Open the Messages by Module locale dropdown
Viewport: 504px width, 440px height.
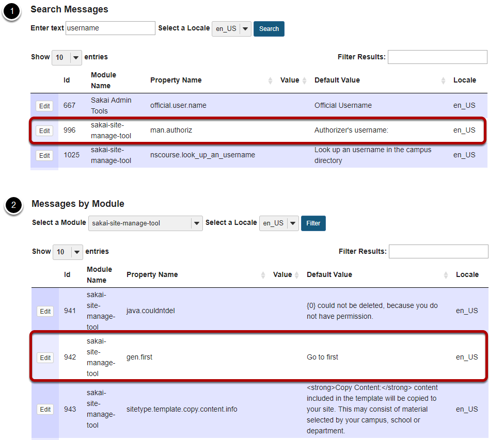pyautogui.click(x=279, y=223)
